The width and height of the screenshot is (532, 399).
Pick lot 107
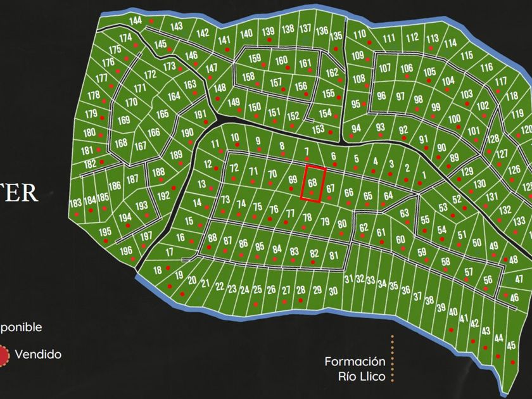tap(385, 68)
